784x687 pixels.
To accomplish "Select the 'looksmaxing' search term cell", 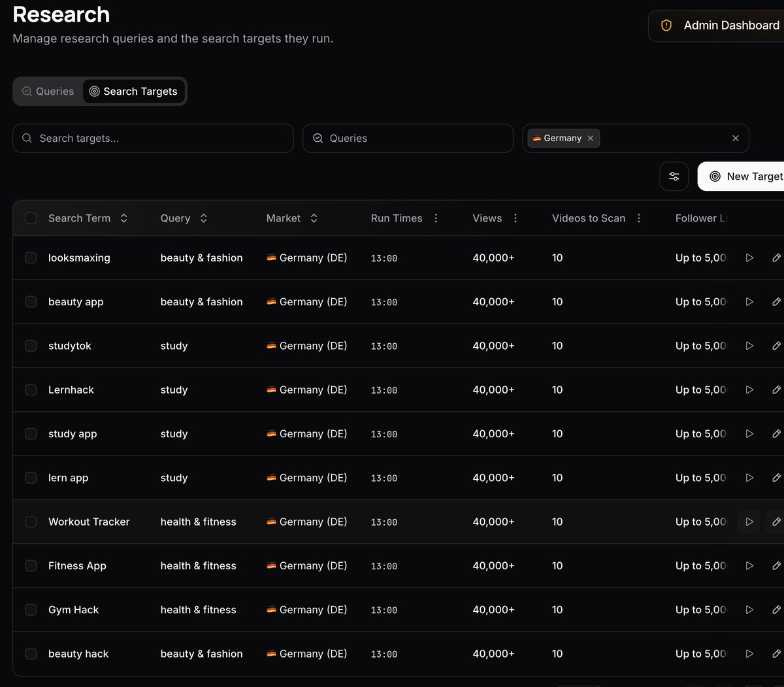I will tap(79, 258).
